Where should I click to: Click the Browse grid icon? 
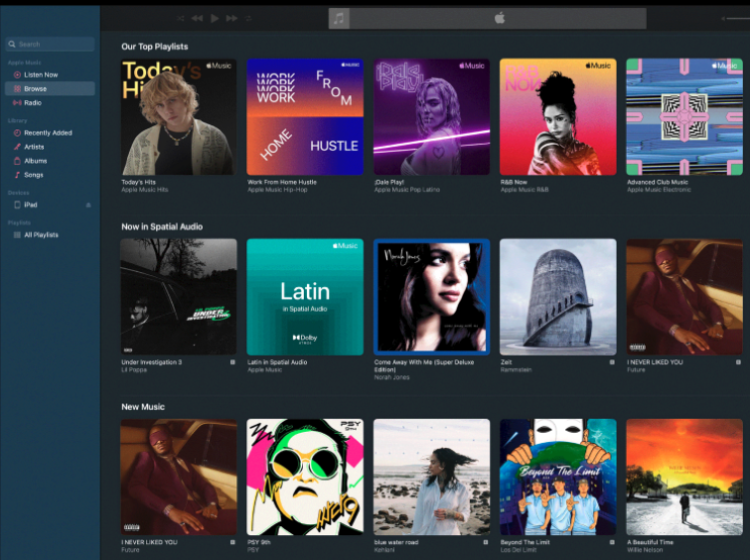[17, 88]
